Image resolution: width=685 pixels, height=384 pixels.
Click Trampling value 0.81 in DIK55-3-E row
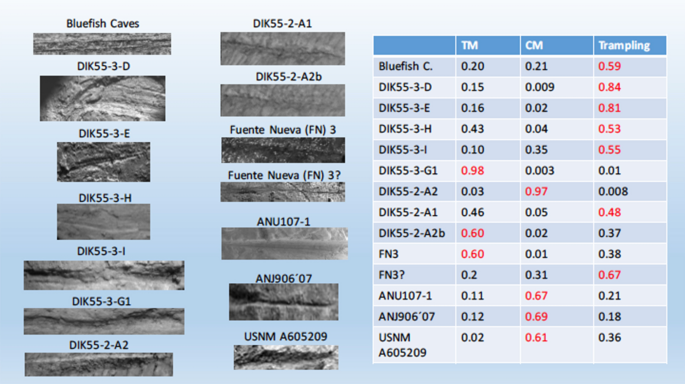(609, 108)
